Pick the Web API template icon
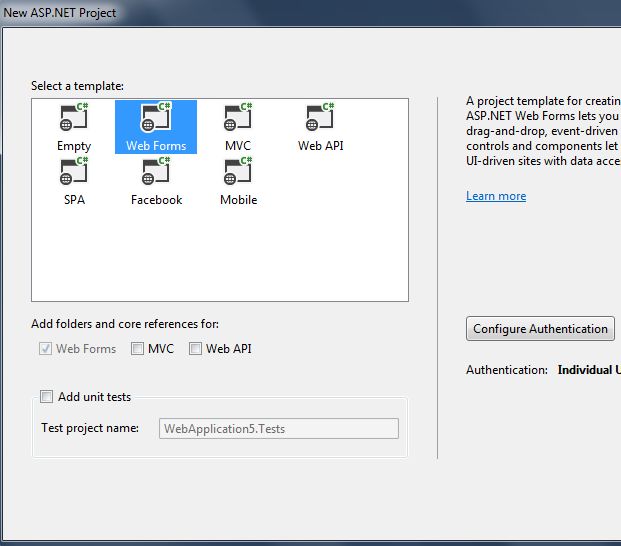621x546 pixels. coord(320,117)
